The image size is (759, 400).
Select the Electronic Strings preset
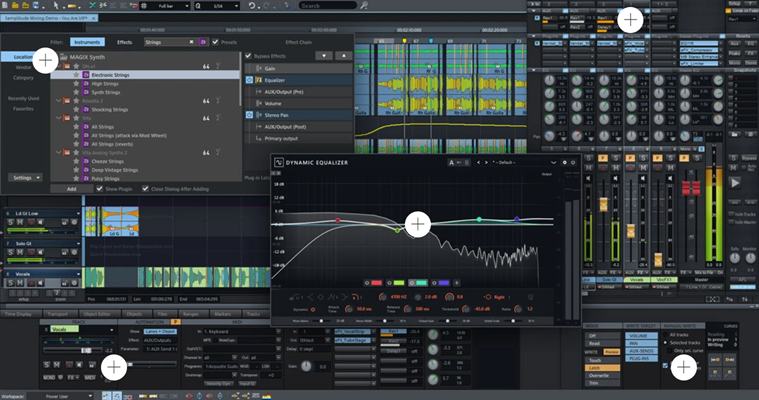point(111,75)
